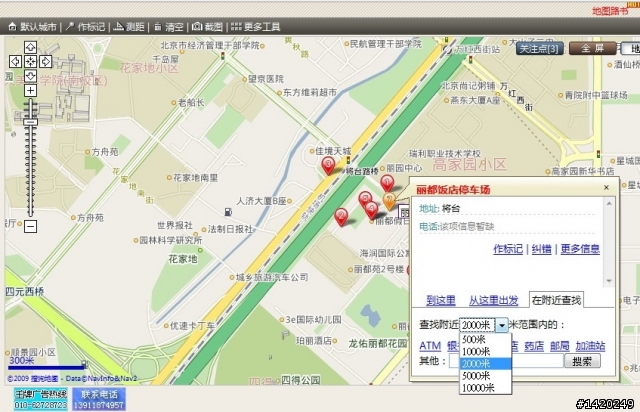Viewport: 640px width, 412px height.
Task: Pan the map right with arrow control
Action: click(45, 62)
